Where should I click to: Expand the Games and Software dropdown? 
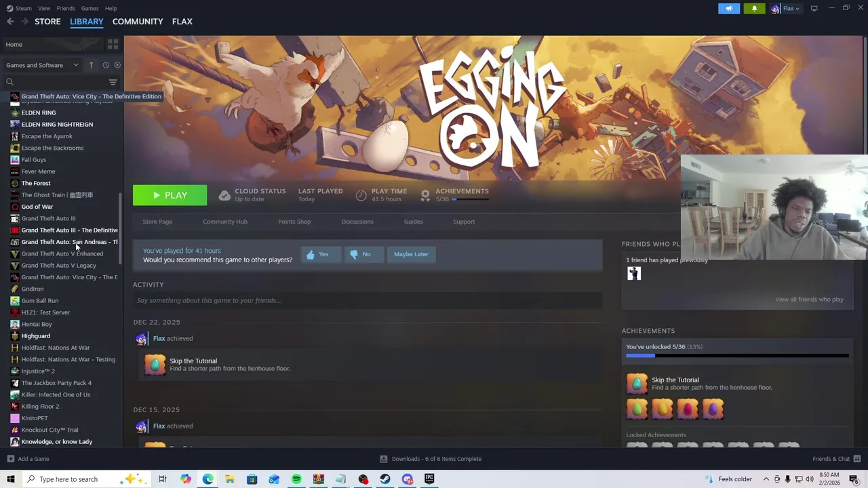(43, 65)
